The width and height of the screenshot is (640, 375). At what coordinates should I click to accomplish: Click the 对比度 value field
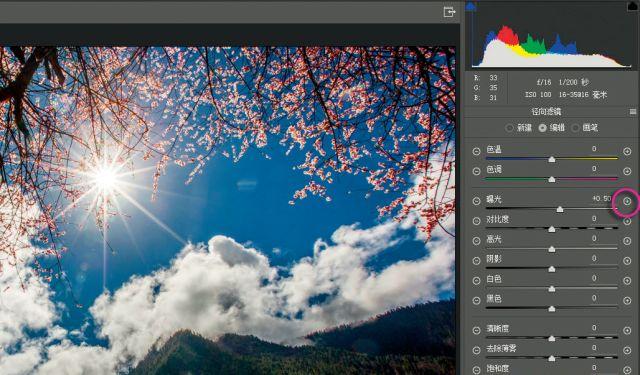click(x=594, y=219)
